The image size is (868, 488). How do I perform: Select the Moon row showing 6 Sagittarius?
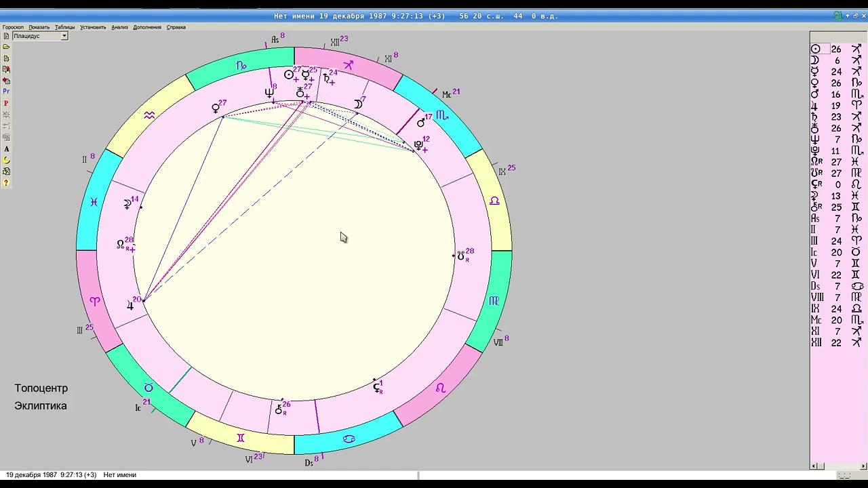[x=837, y=60]
